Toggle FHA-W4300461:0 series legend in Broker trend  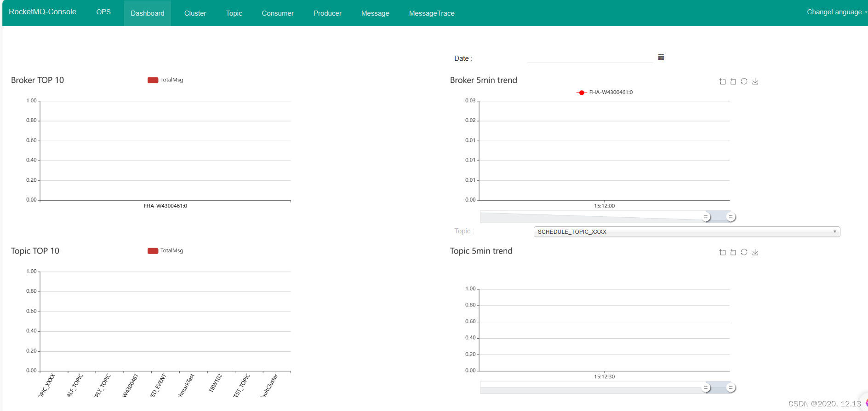tap(605, 93)
